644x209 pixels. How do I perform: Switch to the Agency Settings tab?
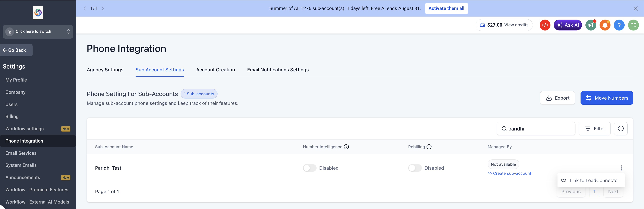click(x=105, y=70)
